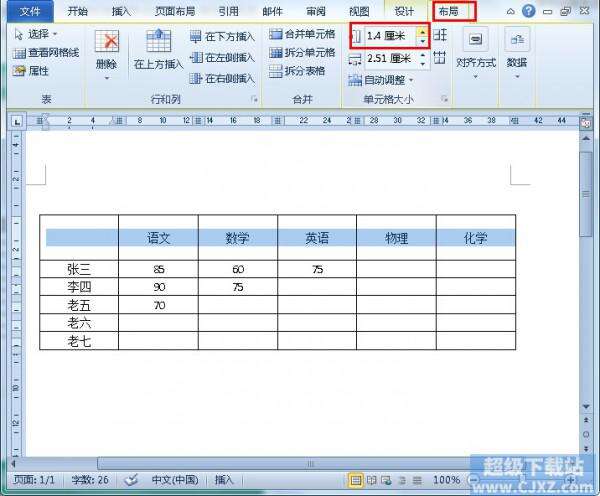The image size is (600, 496).
Task: Open the 数据 data dropdown
Action: coord(517,53)
